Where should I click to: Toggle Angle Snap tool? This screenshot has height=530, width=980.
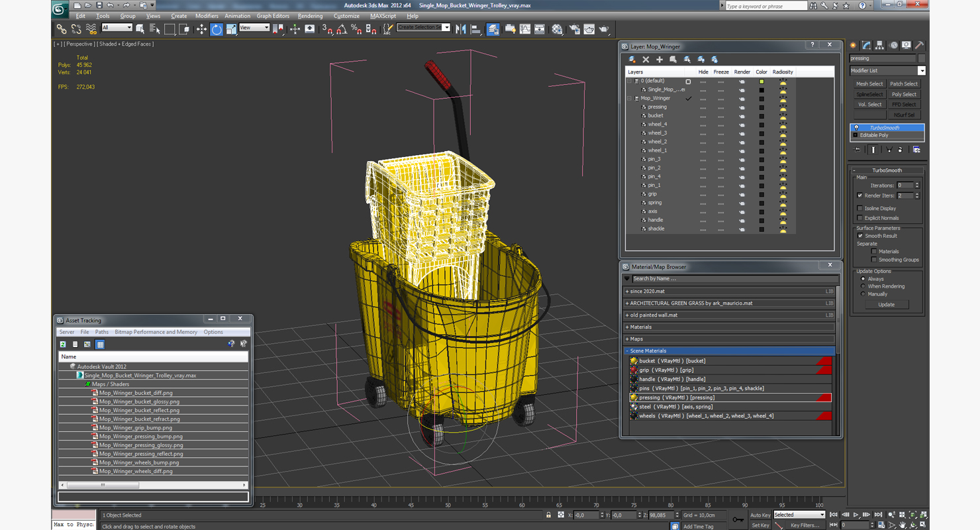click(342, 29)
